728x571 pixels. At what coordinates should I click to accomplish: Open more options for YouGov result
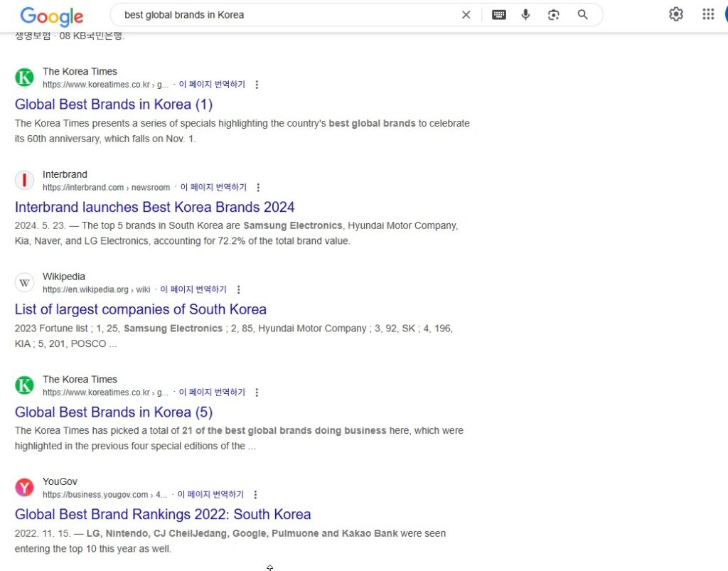tap(255, 495)
